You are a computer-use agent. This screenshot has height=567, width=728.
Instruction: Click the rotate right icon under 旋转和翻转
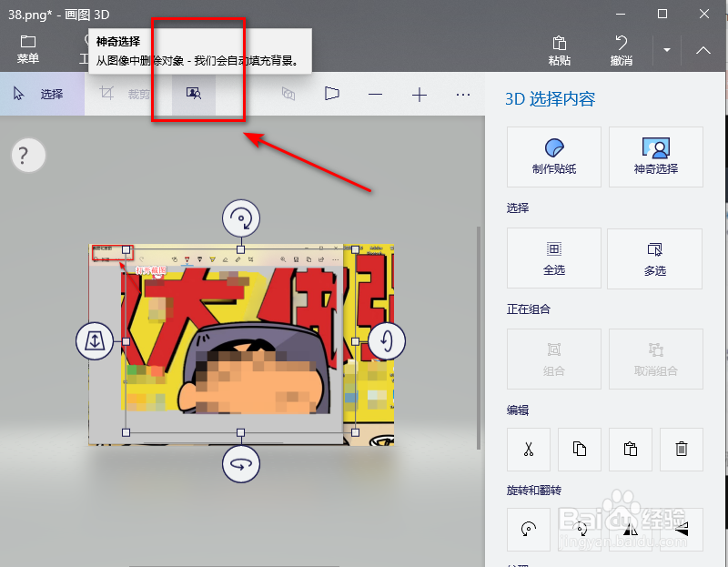[x=580, y=529]
